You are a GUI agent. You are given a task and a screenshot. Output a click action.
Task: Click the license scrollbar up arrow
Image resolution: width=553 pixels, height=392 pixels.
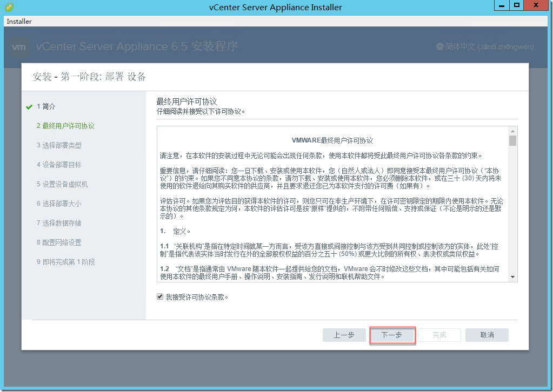point(513,131)
